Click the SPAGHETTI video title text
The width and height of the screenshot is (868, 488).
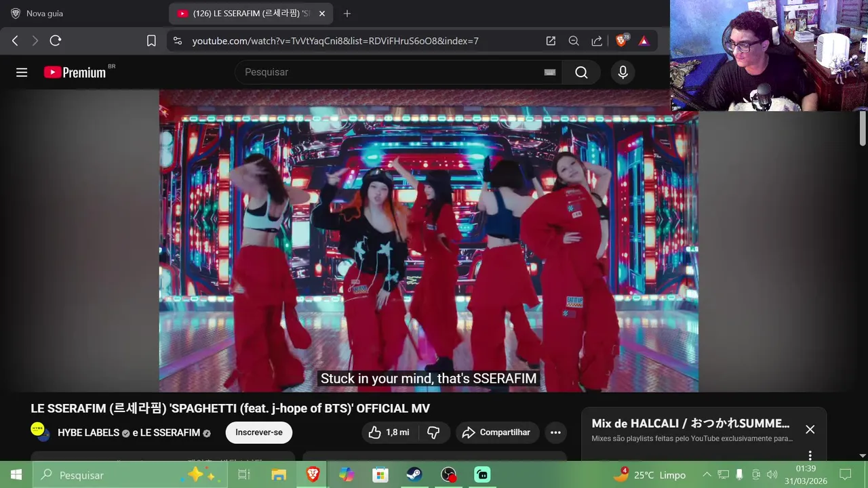coord(231,409)
